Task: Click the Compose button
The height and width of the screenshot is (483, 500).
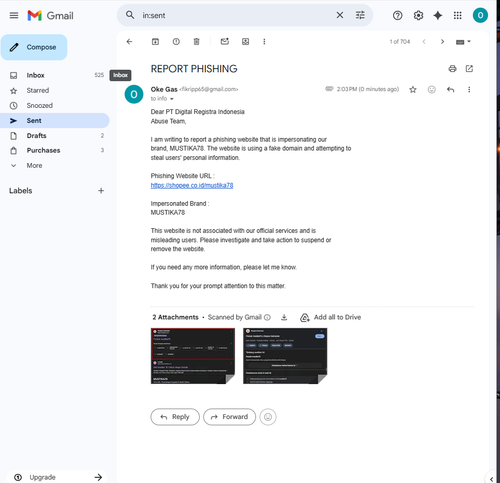Action: 34,47
